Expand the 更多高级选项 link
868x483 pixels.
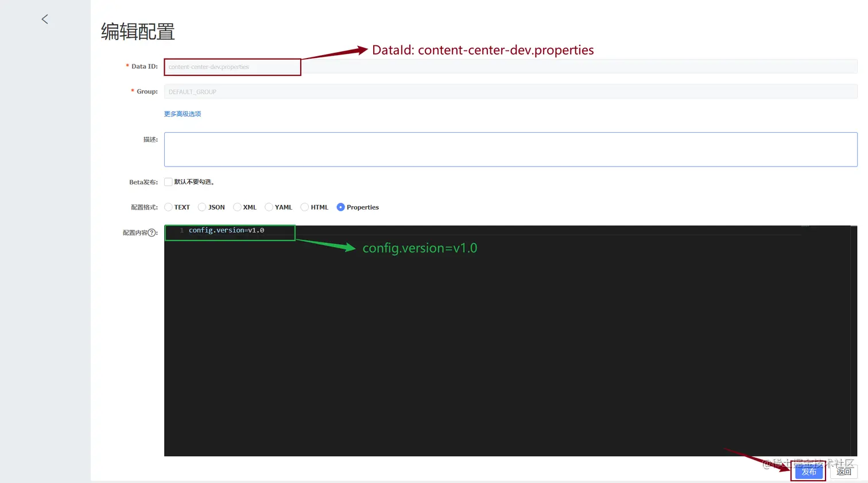pyautogui.click(x=183, y=114)
